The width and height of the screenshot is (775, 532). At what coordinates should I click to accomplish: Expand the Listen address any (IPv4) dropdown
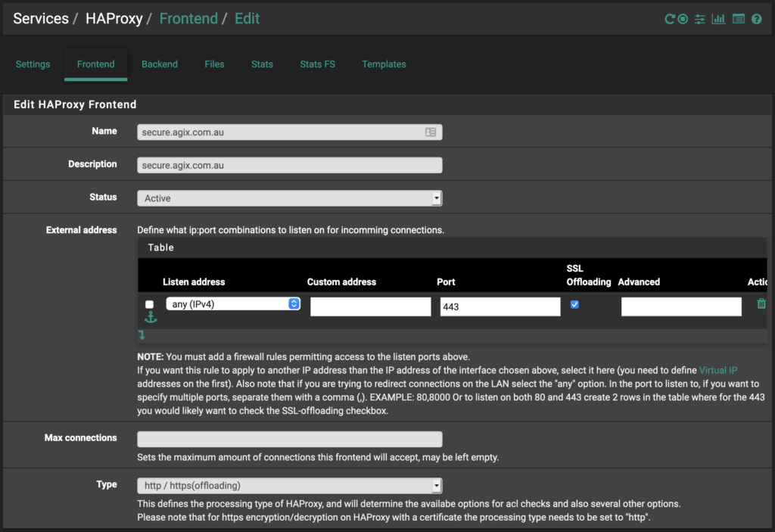[x=233, y=303]
